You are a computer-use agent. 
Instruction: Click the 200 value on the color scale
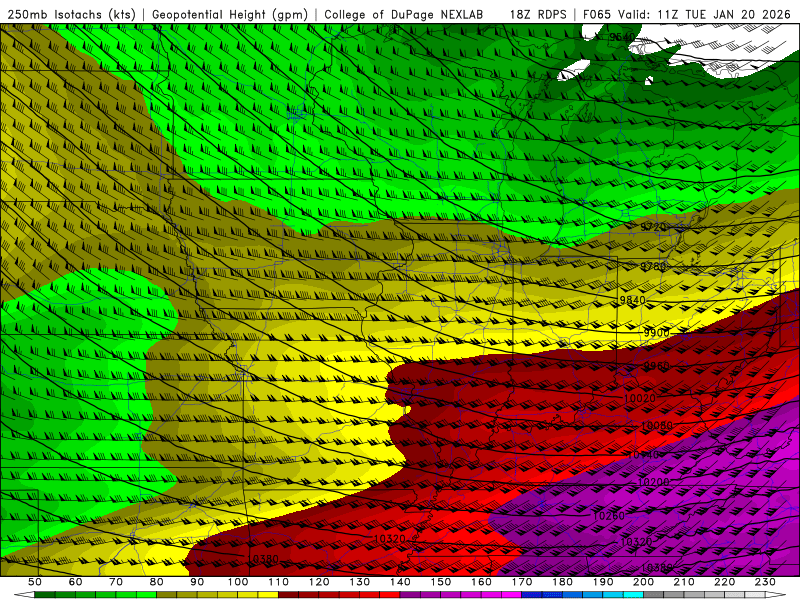(x=643, y=582)
